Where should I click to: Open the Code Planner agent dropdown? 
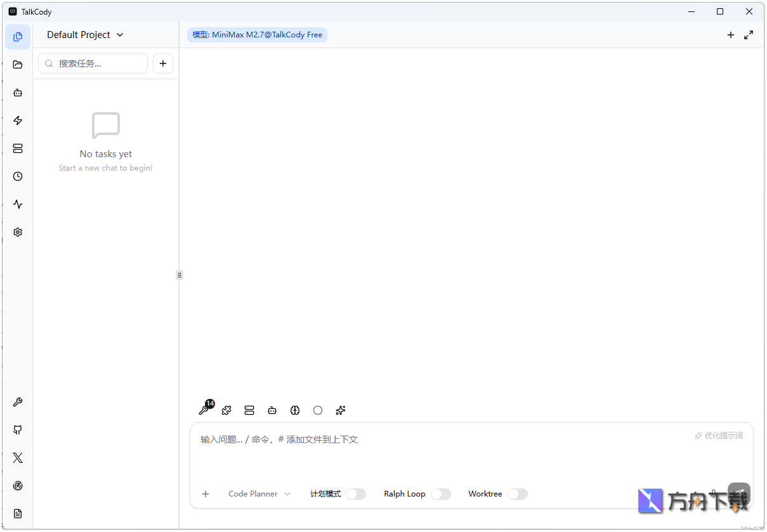click(x=259, y=494)
